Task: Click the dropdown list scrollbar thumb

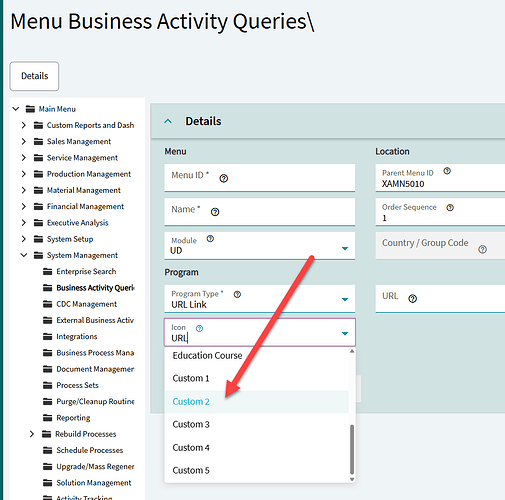Action: pos(352,449)
